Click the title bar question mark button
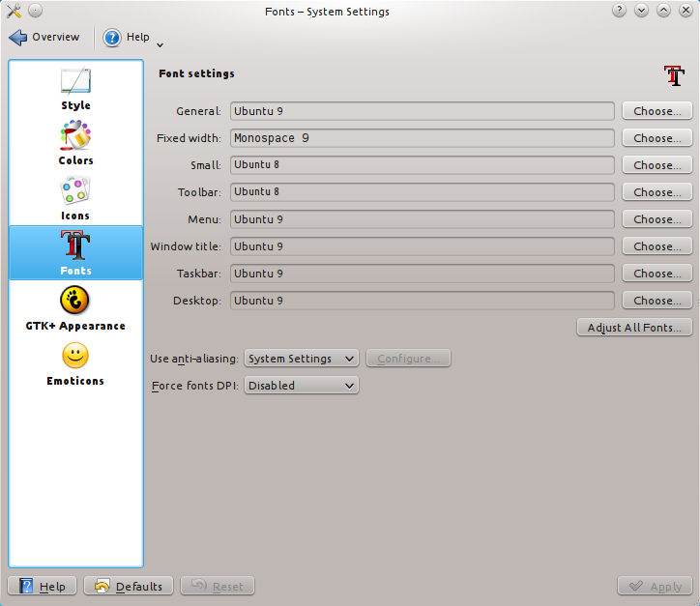Viewport: 700px width, 606px height. point(620,11)
